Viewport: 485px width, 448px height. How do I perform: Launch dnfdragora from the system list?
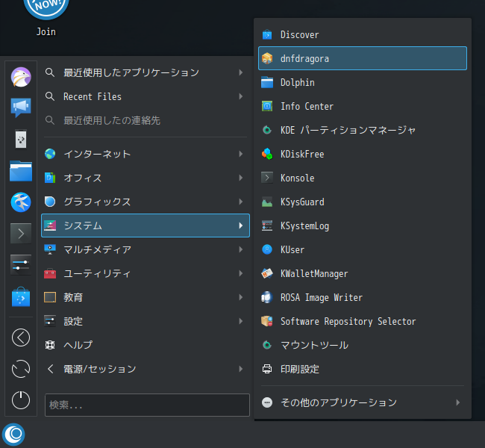click(363, 58)
